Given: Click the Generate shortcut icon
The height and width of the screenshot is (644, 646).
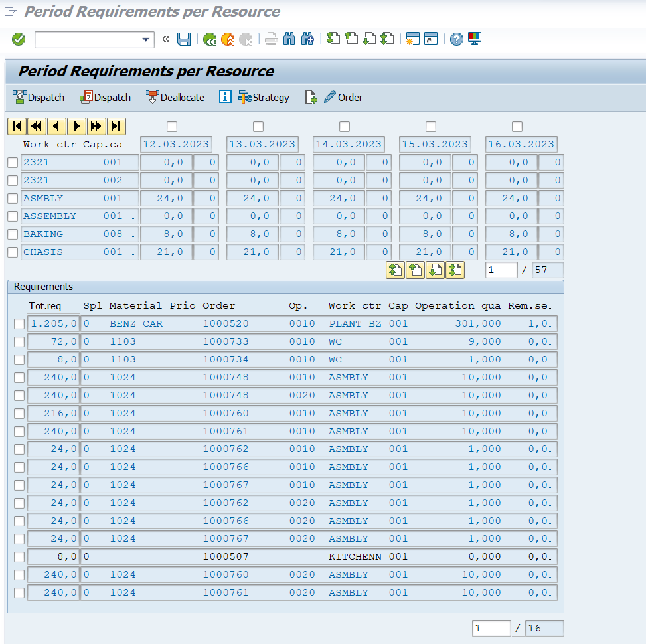Looking at the screenshot, I should 430,39.
